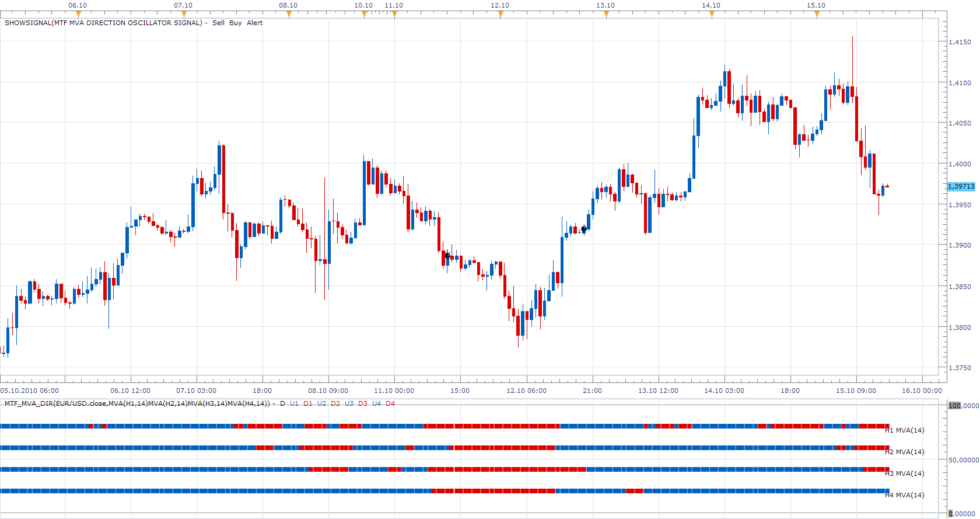Click the H1 MVA(14) row label
Image resolution: width=980 pixels, height=519 pixels.
(x=905, y=430)
